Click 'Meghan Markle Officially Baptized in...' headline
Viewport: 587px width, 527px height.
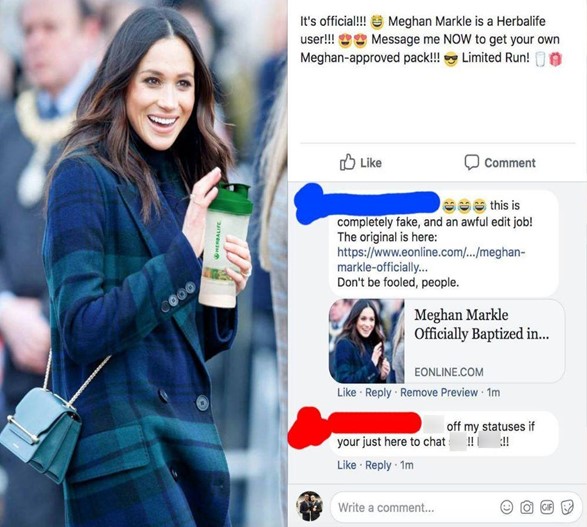click(x=481, y=324)
